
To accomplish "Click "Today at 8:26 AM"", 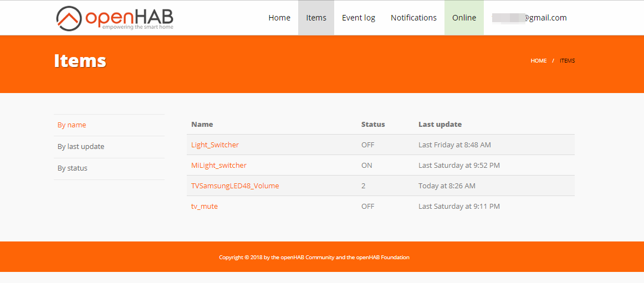I will click(447, 186).
